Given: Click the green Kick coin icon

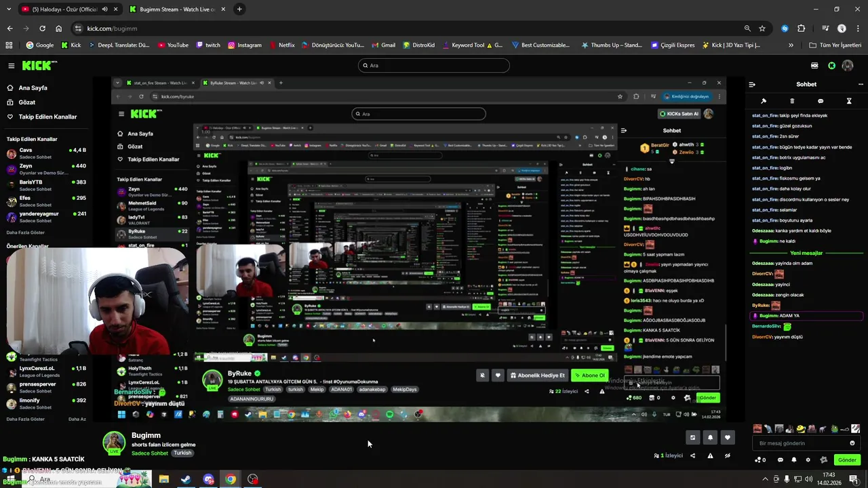Looking at the screenshot, I should 832,66.
